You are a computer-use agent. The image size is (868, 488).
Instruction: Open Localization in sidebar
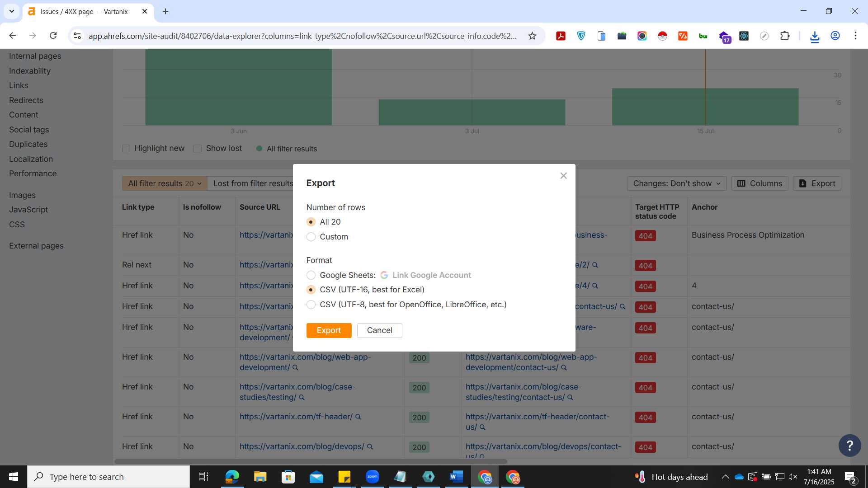click(x=31, y=159)
